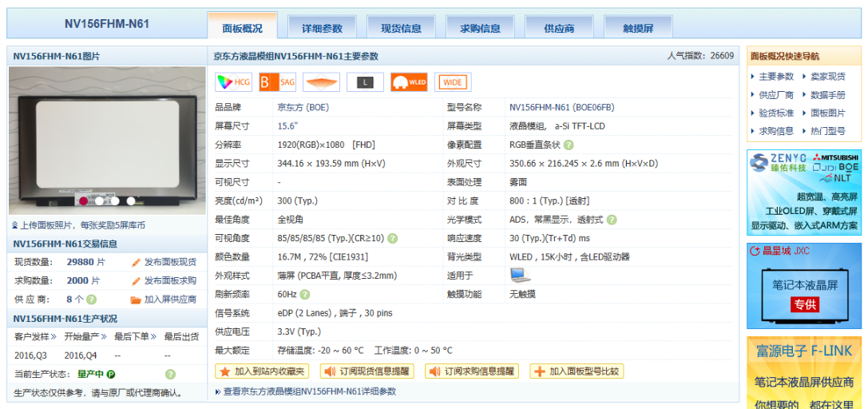
Task: Click the help icon in production status row
Action: 170,374
